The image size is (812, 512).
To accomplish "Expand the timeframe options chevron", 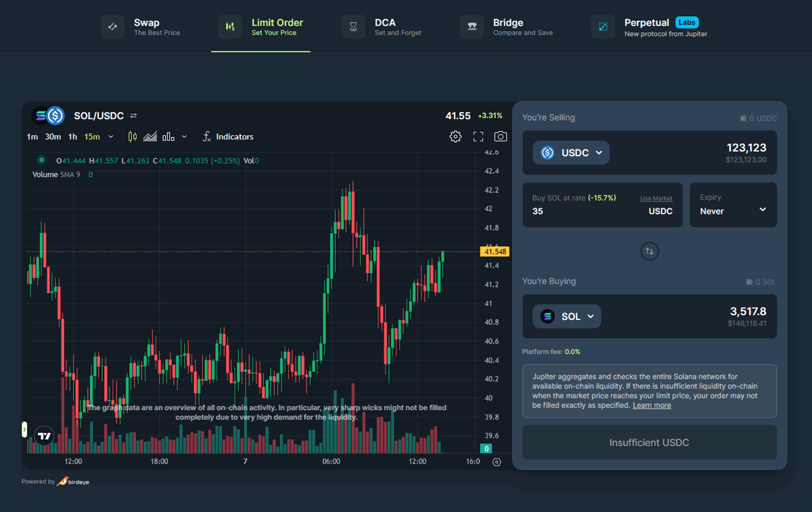I will point(111,137).
